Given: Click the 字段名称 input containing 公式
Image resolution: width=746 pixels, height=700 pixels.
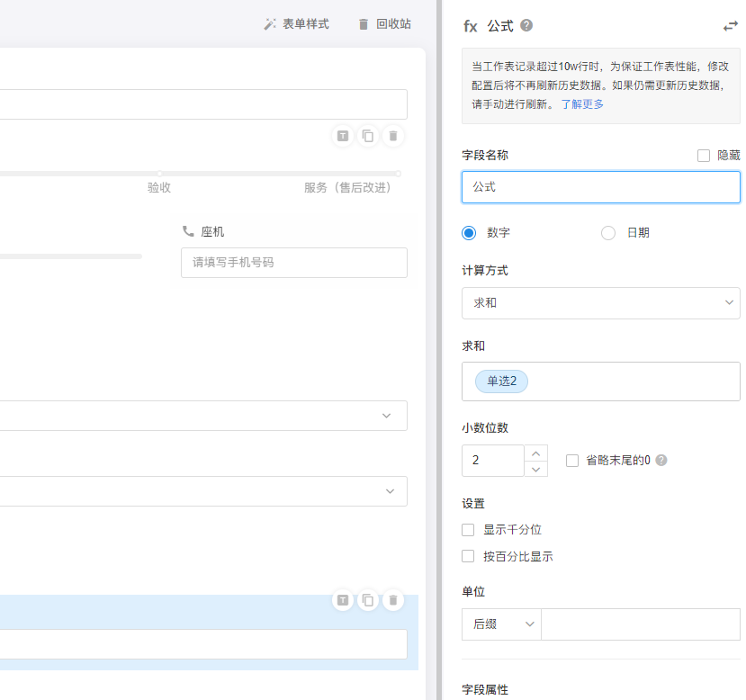Looking at the screenshot, I should 600,187.
